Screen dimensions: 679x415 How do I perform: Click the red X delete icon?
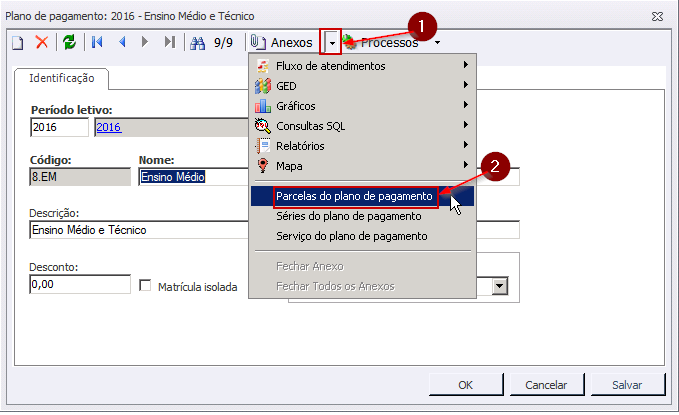pos(42,42)
